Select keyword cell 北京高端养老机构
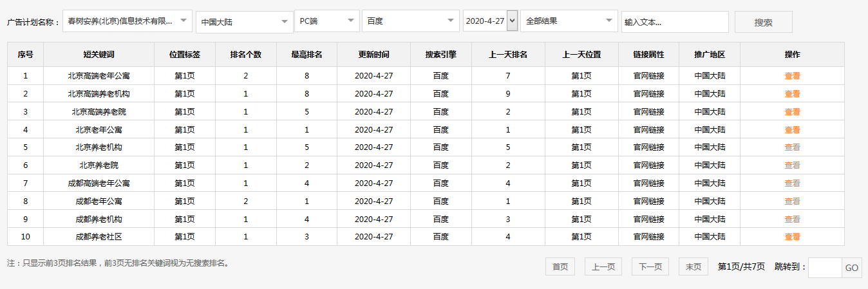 [x=99, y=94]
